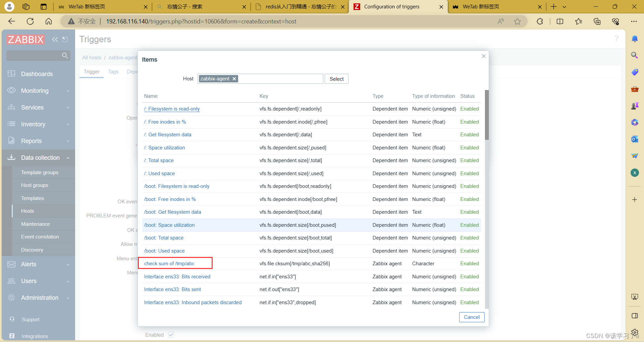Open Templates submenu item
Viewport: 644px width, 342px height.
33,198
